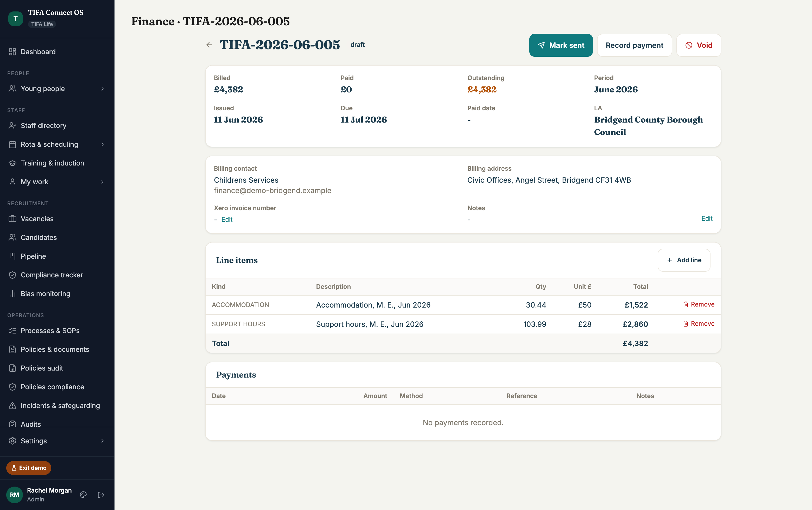Go to Policies audit
Screen dimensions: 812x510
point(57,368)
